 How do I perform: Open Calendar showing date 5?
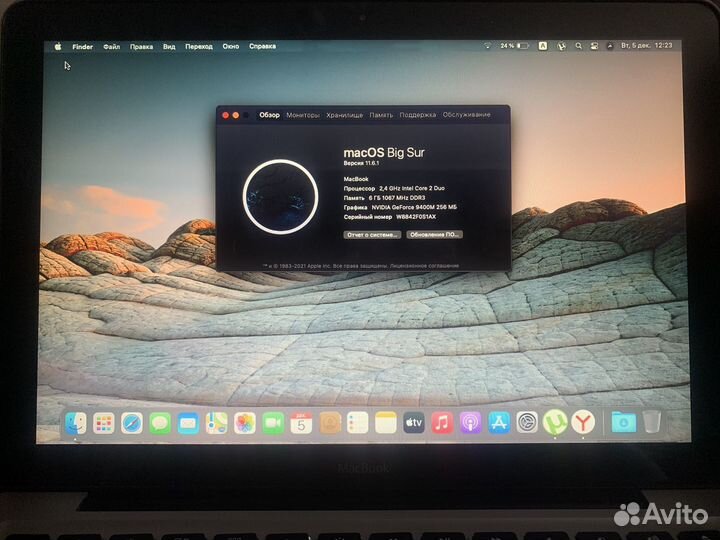pyautogui.click(x=301, y=423)
